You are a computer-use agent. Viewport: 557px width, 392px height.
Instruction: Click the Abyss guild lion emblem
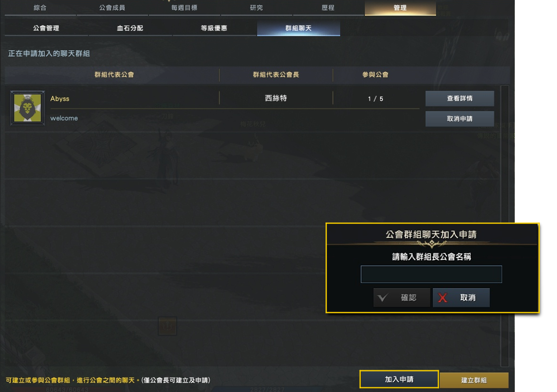(x=28, y=108)
